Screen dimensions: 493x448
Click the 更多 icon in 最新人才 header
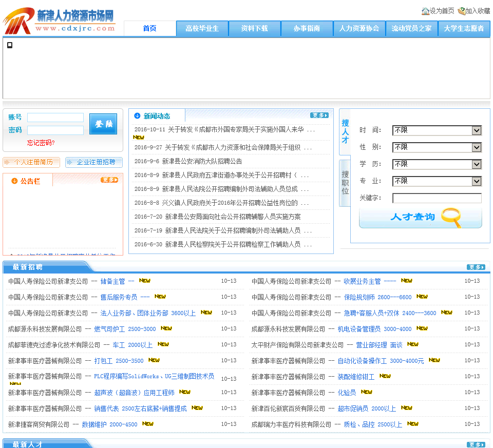pyautogui.click(x=476, y=444)
